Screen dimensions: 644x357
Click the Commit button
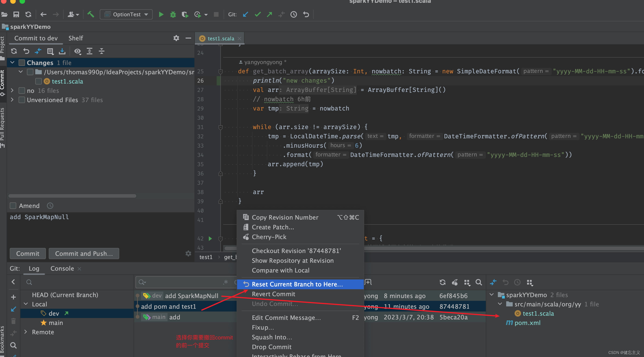tap(28, 253)
